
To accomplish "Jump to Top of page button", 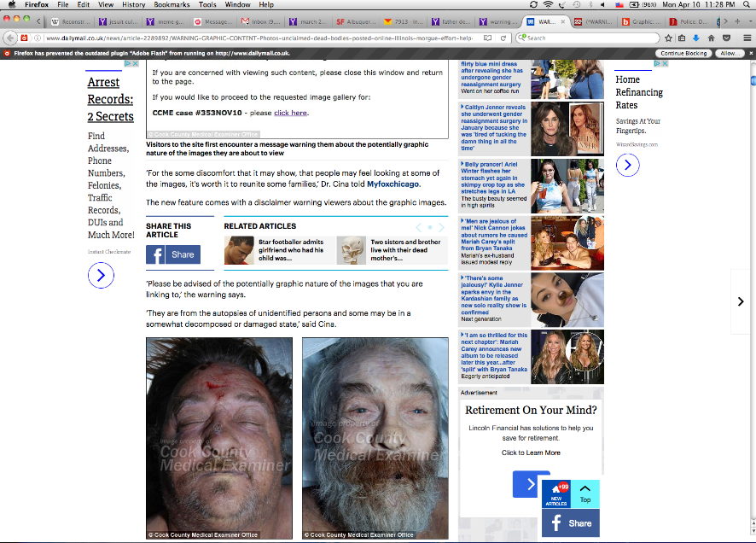I will click(585, 493).
